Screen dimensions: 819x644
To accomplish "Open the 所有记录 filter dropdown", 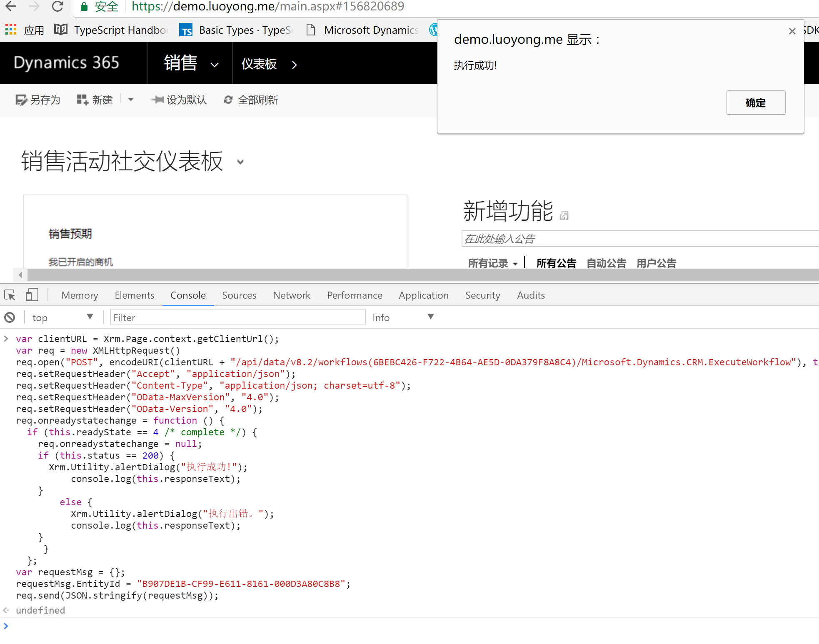I will (x=493, y=263).
